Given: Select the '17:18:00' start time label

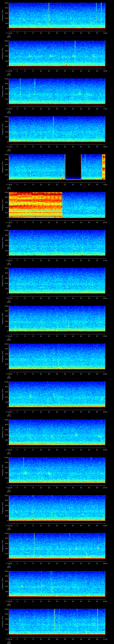Looking at the screenshot, I should 9,184.
